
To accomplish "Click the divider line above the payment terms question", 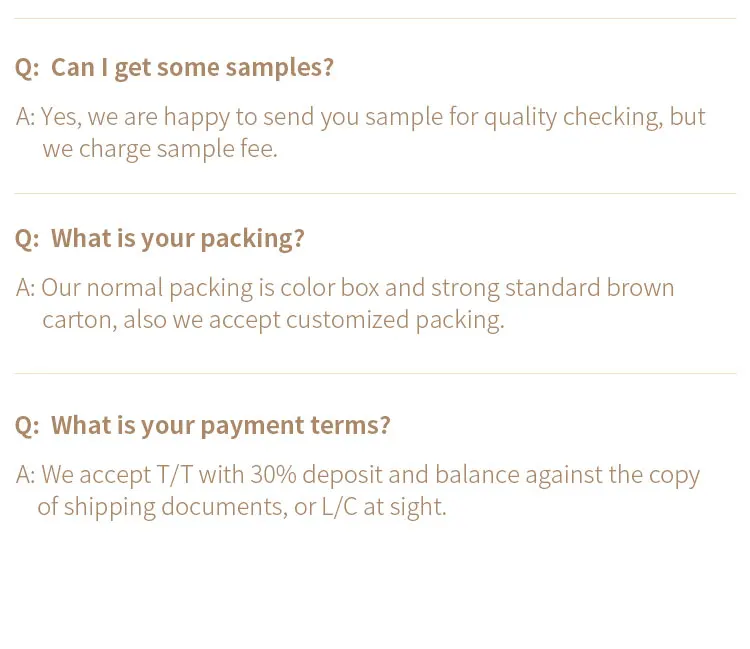I will (x=375, y=374).
